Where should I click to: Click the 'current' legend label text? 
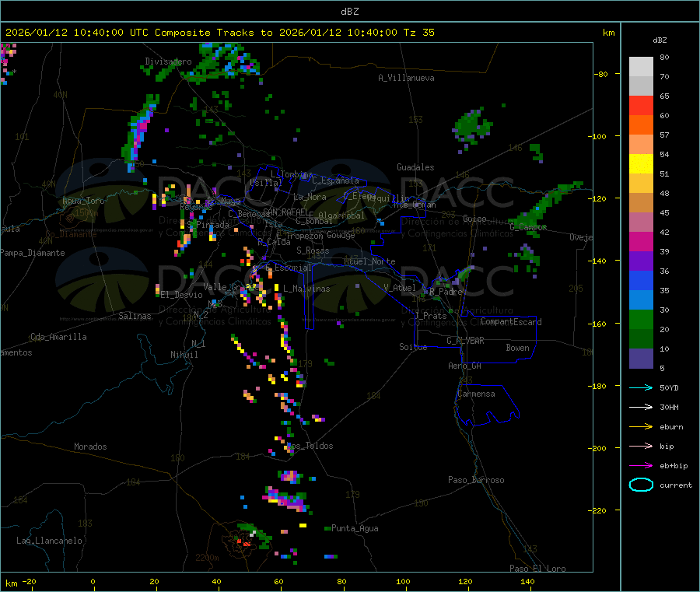coord(676,485)
